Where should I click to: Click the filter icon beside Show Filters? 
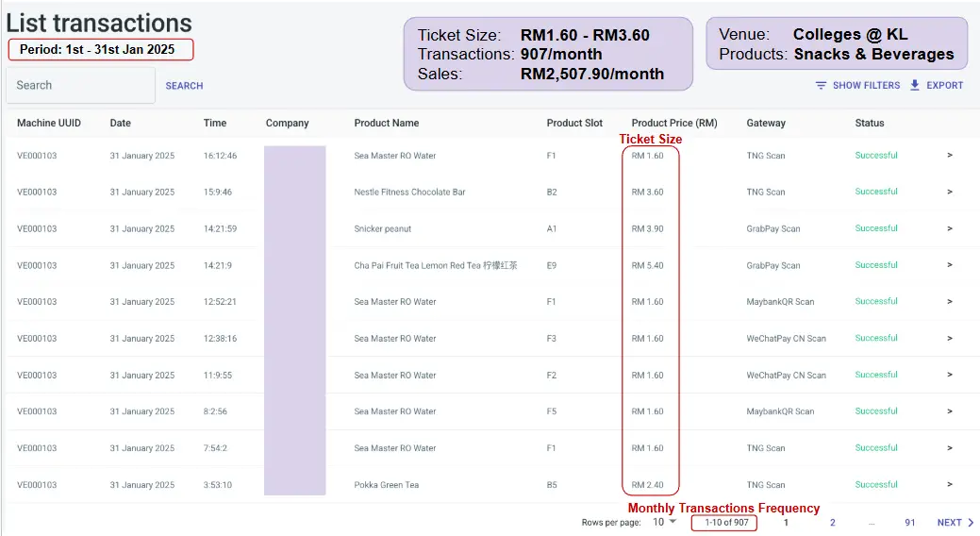coord(821,85)
